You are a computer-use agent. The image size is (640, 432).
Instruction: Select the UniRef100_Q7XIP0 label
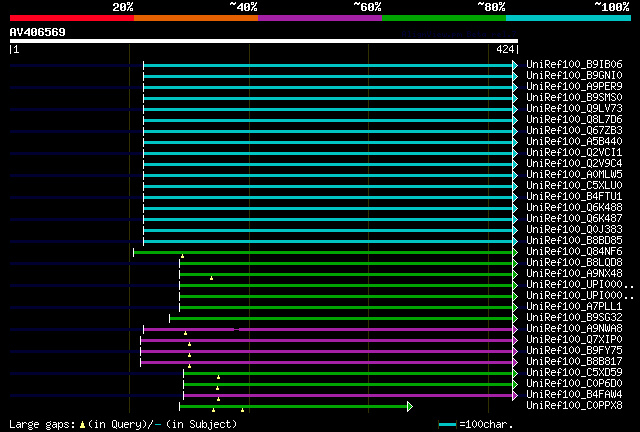coord(574,340)
